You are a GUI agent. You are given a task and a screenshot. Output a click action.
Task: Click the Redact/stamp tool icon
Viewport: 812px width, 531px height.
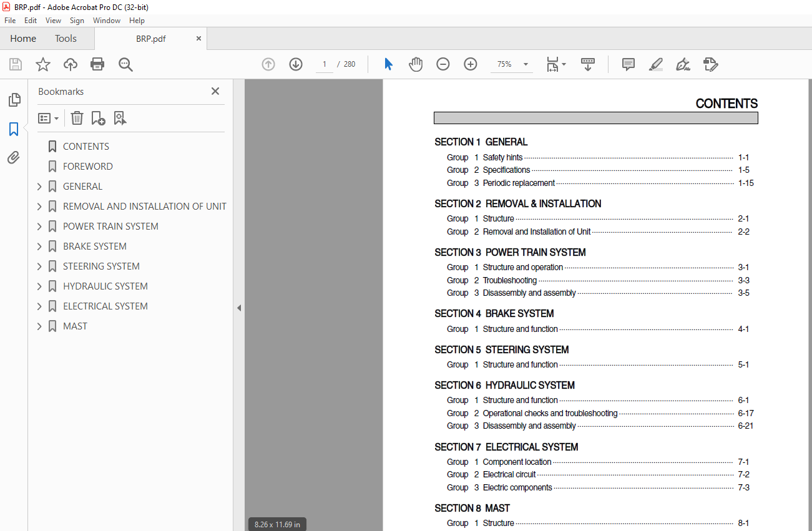[711, 64]
